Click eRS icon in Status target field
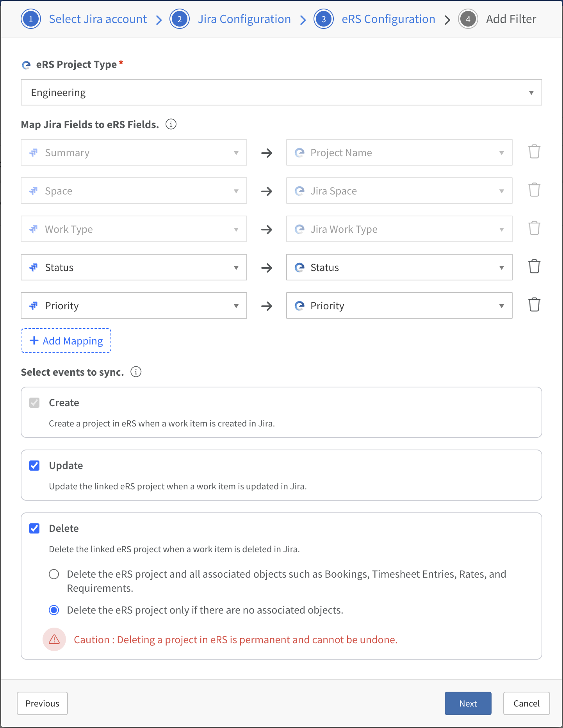 (299, 268)
